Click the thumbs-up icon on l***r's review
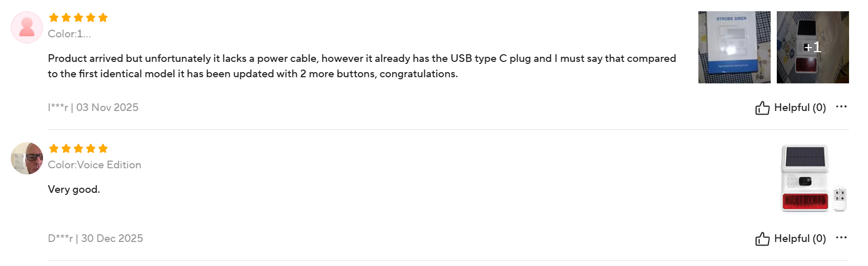The height and width of the screenshot is (266, 868). [762, 108]
